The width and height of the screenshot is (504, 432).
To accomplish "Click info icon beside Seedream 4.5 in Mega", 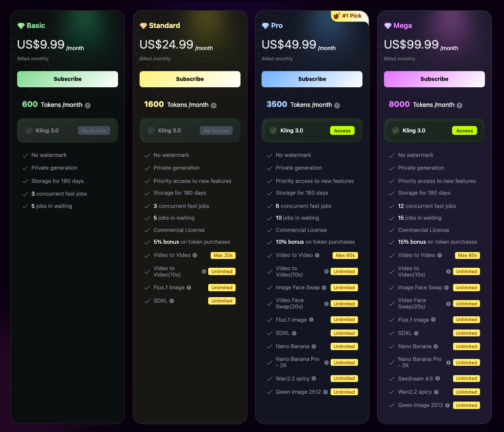I will [x=438, y=379].
